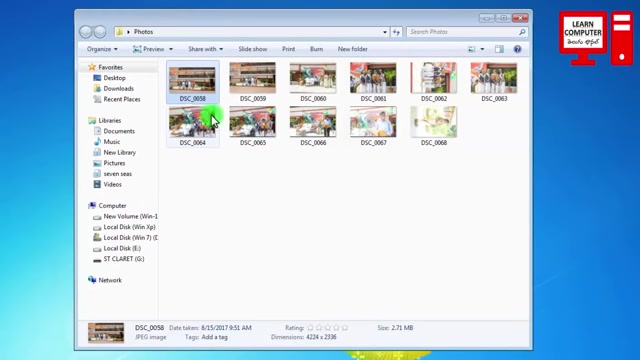
Task: Click Add a tag field
Action: point(215,337)
